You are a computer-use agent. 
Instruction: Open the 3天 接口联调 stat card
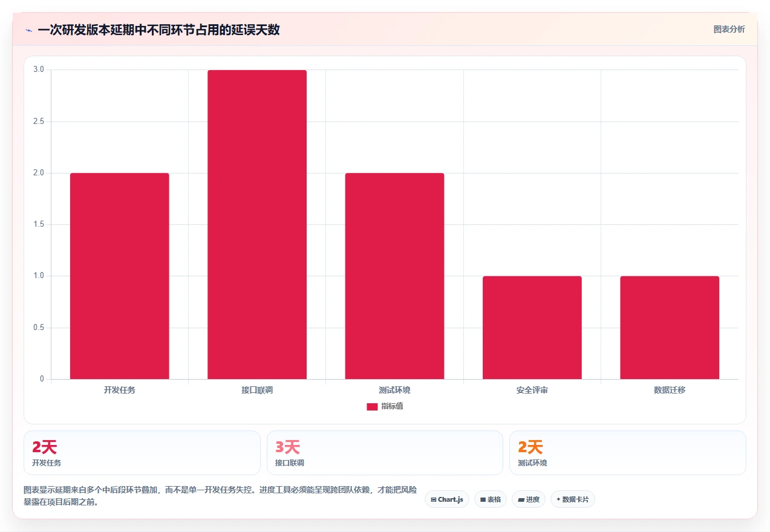[x=385, y=453]
